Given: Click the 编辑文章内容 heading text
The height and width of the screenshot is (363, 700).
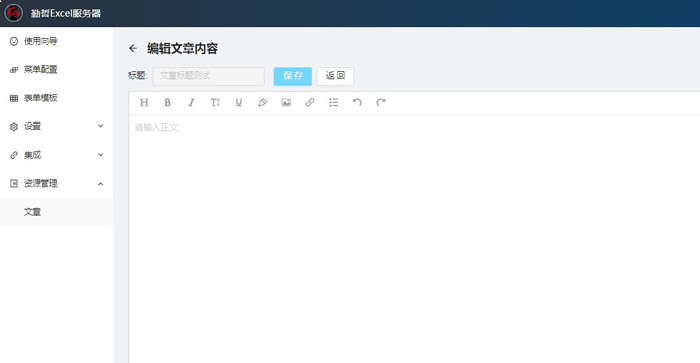Looking at the screenshot, I should (182, 48).
